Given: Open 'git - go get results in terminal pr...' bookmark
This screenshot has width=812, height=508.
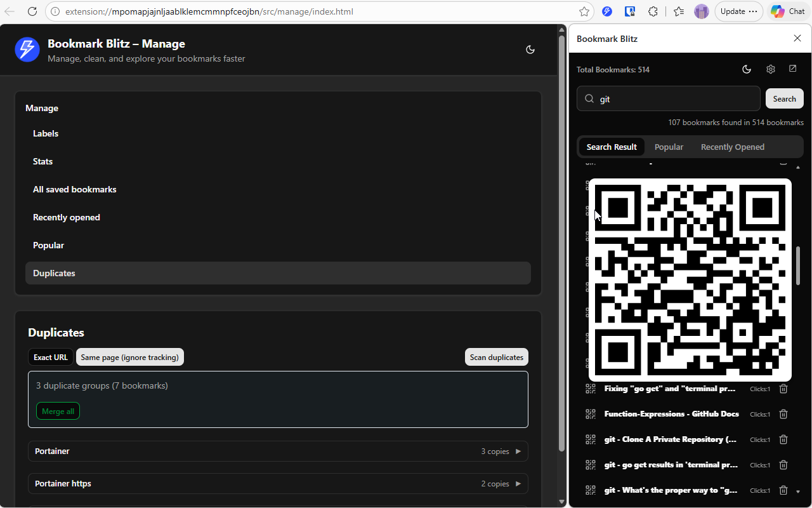Looking at the screenshot, I should click(671, 465).
